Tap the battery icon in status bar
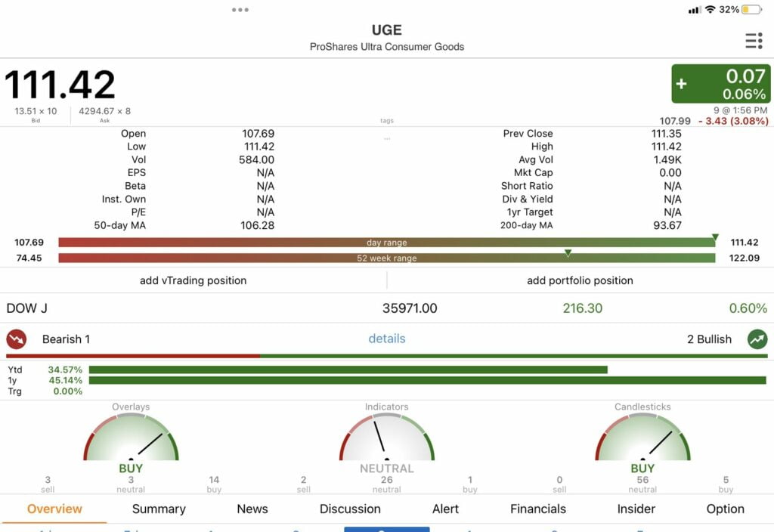 [751, 10]
